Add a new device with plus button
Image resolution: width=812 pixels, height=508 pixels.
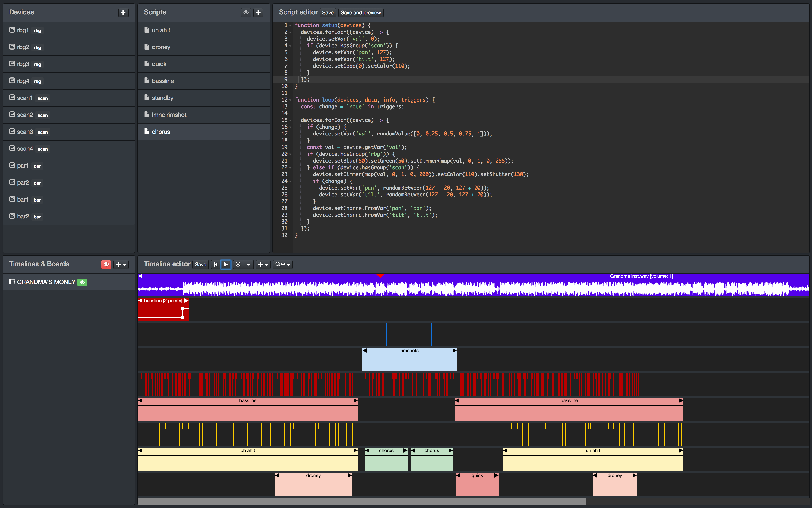[123, 12]
